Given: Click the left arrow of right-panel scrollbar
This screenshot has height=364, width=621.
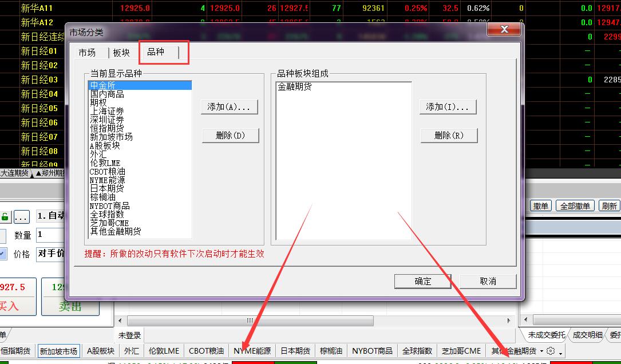Looking at the screenshot, I should pos(525,319).
